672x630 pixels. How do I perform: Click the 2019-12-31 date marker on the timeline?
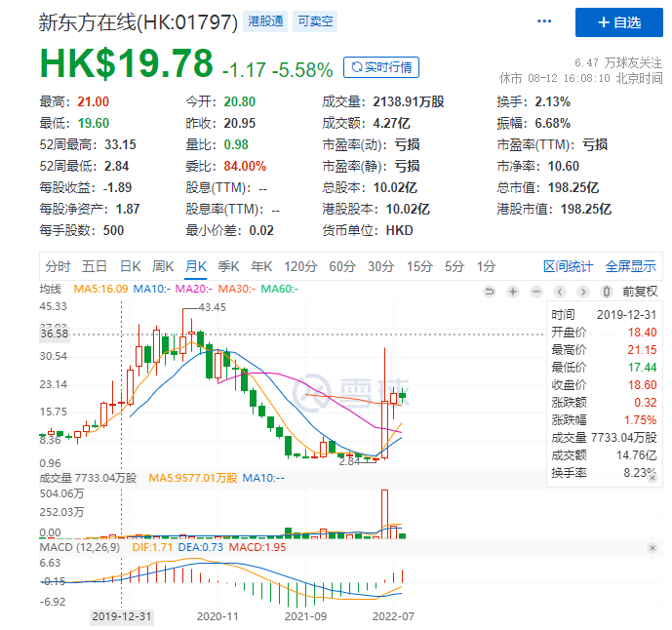point(121,616)
